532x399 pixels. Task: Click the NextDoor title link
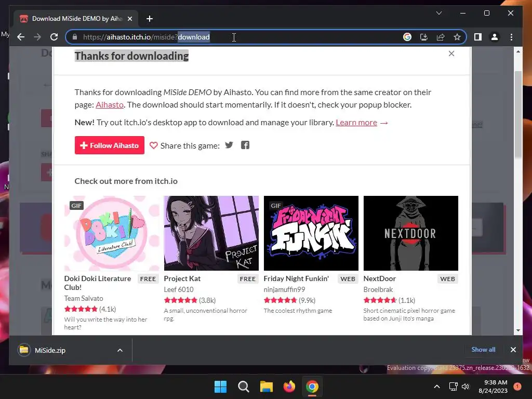[379, 278]
